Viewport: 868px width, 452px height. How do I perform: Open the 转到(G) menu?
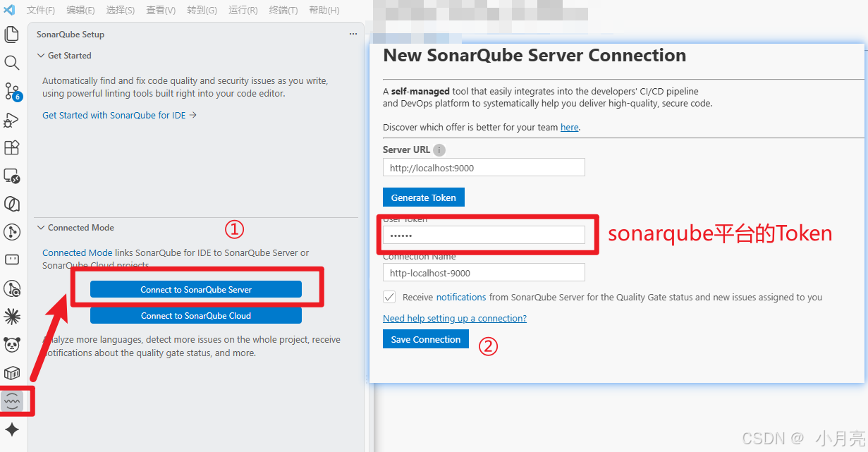click(202, 11)
